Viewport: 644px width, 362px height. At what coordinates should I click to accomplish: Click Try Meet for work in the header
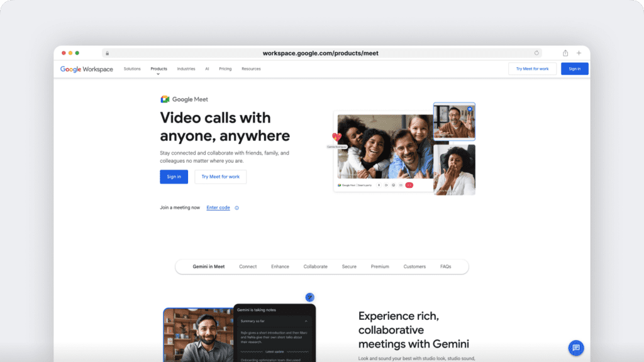tap(532, 68)
